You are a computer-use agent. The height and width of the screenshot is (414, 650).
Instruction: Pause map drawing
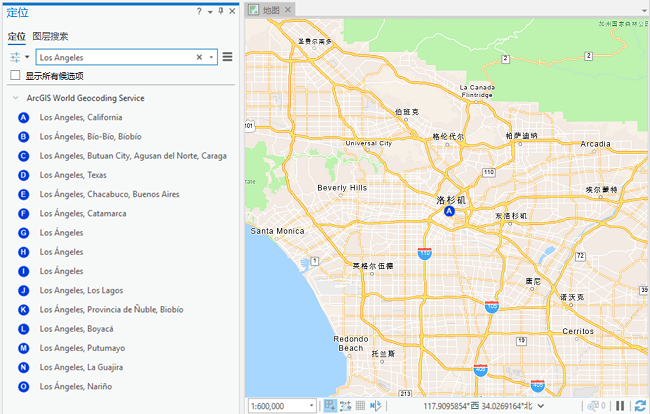point(621,406)
